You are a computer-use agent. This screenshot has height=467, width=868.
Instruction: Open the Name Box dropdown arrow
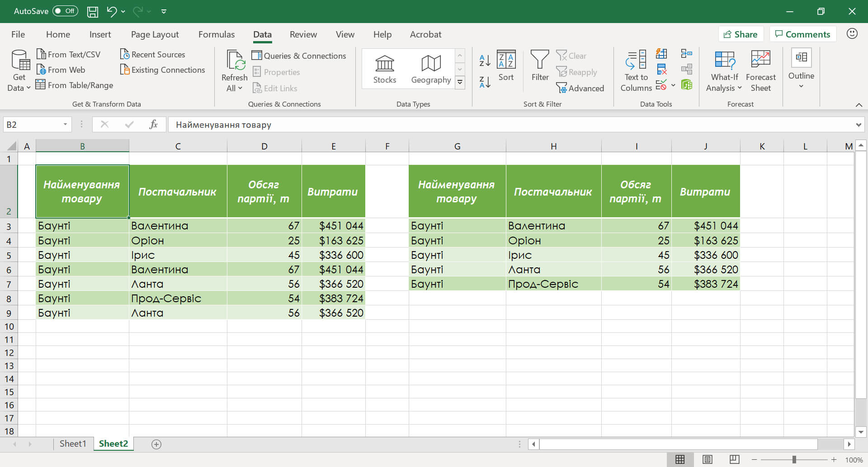65,125
